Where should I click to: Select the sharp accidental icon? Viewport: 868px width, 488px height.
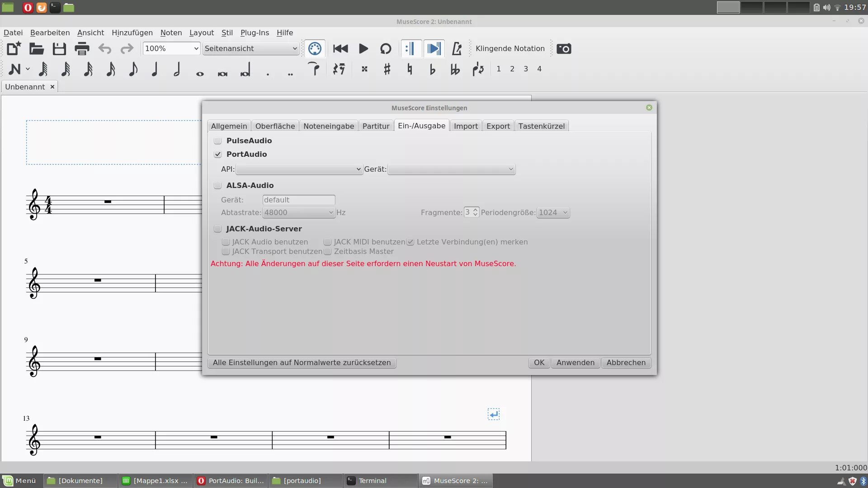tap(387, 69)
